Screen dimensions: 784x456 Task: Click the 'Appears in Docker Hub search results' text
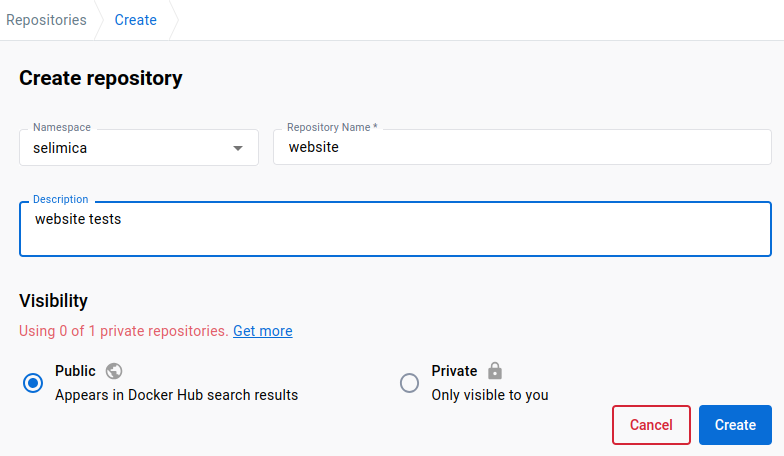tap(176, 395)
